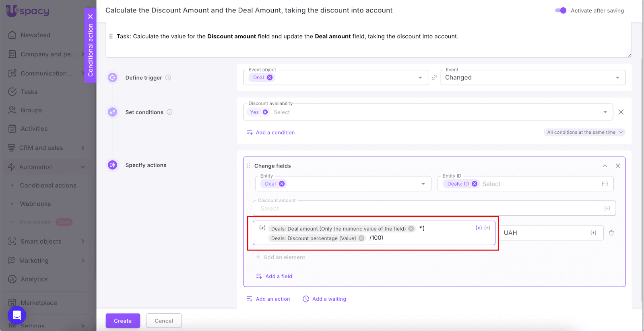Image resolution: width=644 pixels, height=331 pixels.
Task: Open the chat support bubble
Action: [17, 315]
